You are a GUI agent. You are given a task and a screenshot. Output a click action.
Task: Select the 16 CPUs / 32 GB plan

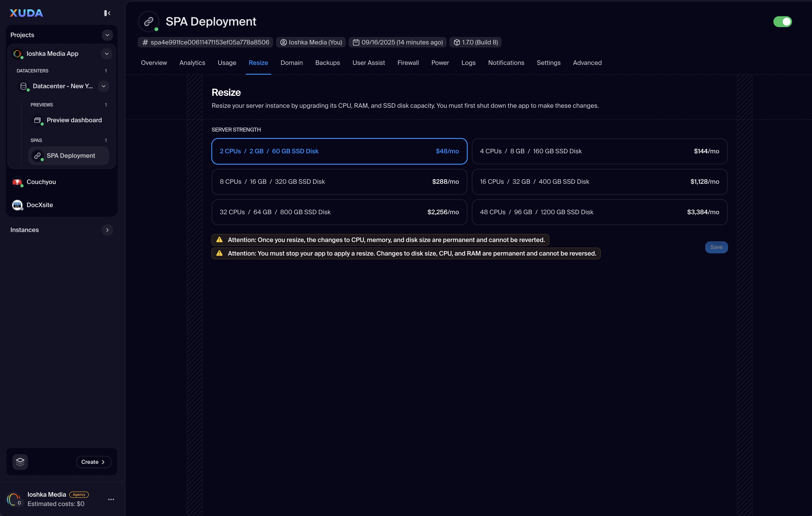[x=599, y=182]
